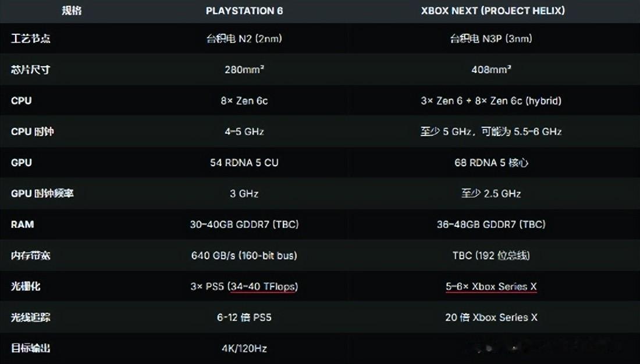Click the XBOX NEXT (PROJECT HELIX) header
This screenshot has width=640, height=364.
[492, 10]
